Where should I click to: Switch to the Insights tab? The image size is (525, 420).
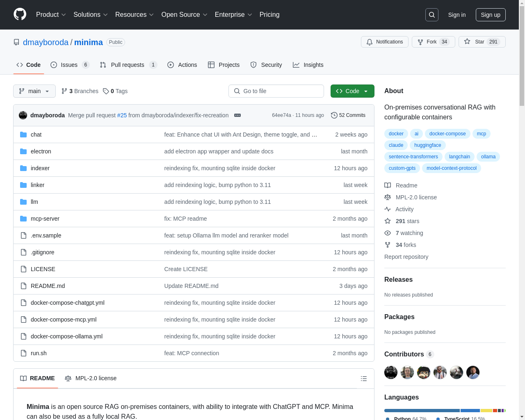(x=308, y=65)
